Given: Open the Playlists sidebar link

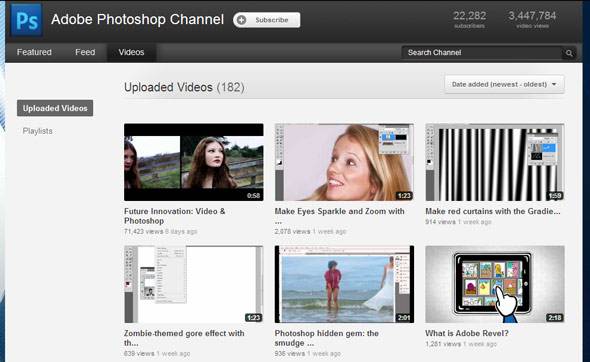Looking at the screenshot, I should tap(38, 131).
